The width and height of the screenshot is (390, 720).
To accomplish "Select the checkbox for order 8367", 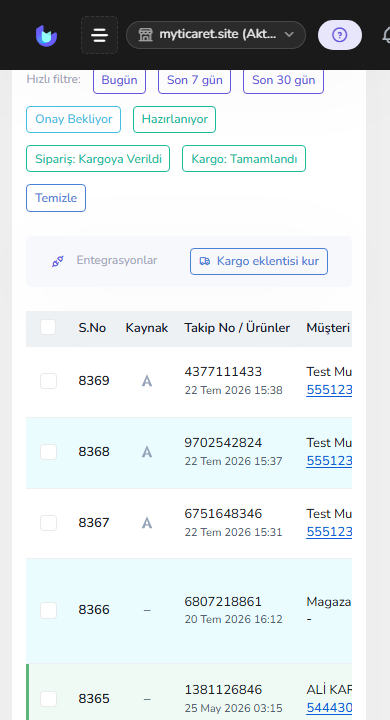I will pos(48,523).
